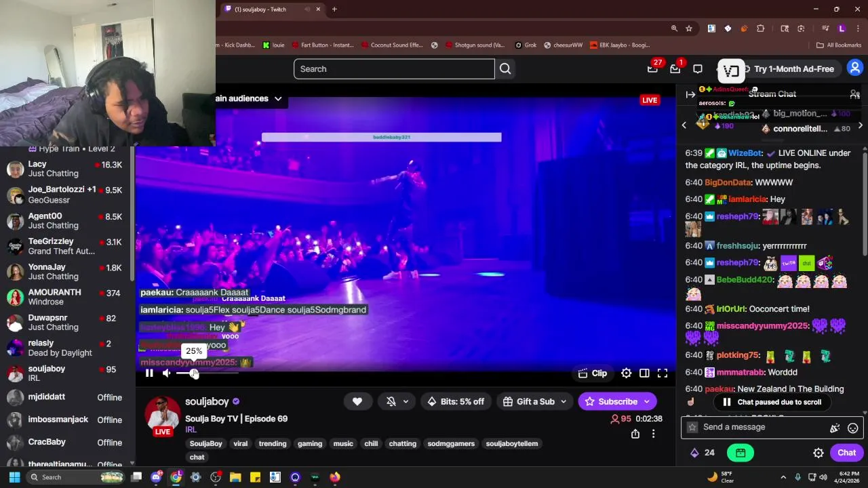Open the Chrome extensions puzzle icon
868x488 pixels.
click(x=760, y=28)
